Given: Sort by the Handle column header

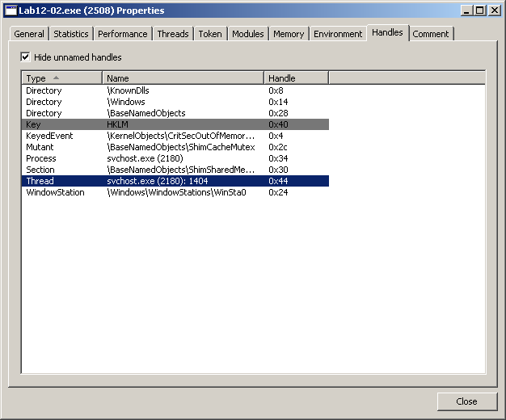Looking at the screenshot, I should coord(296,78).
